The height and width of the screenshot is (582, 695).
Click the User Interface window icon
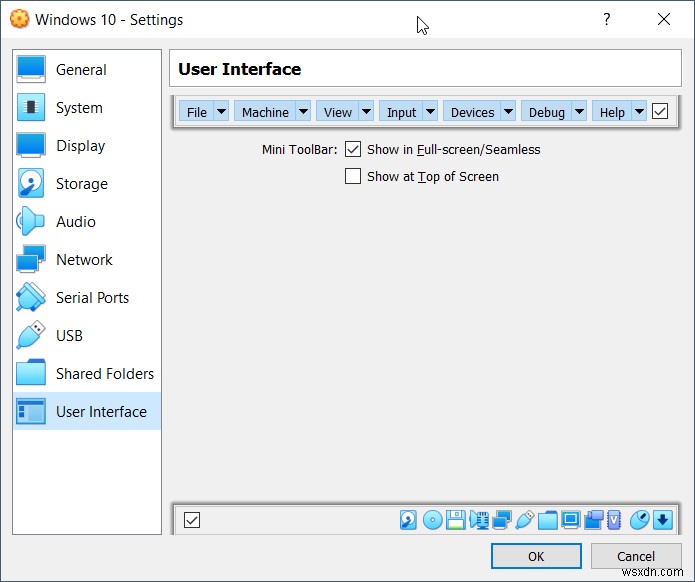[31, 411]
